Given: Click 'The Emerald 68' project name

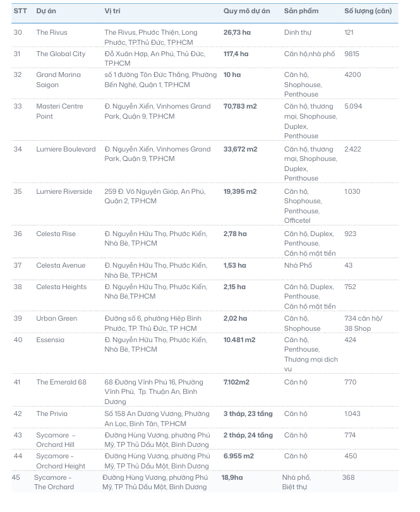Looking at the screenshot, I should (x=61, y=382).
